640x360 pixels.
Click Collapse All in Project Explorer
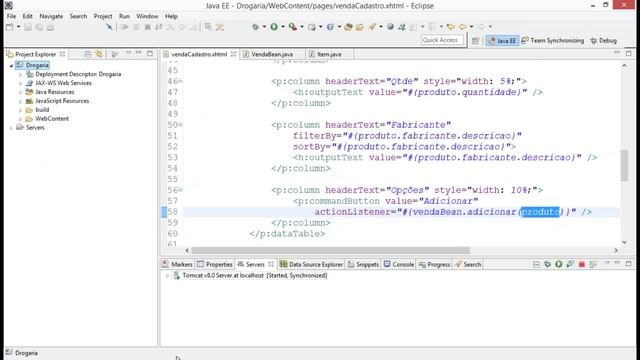coord(88,54)
